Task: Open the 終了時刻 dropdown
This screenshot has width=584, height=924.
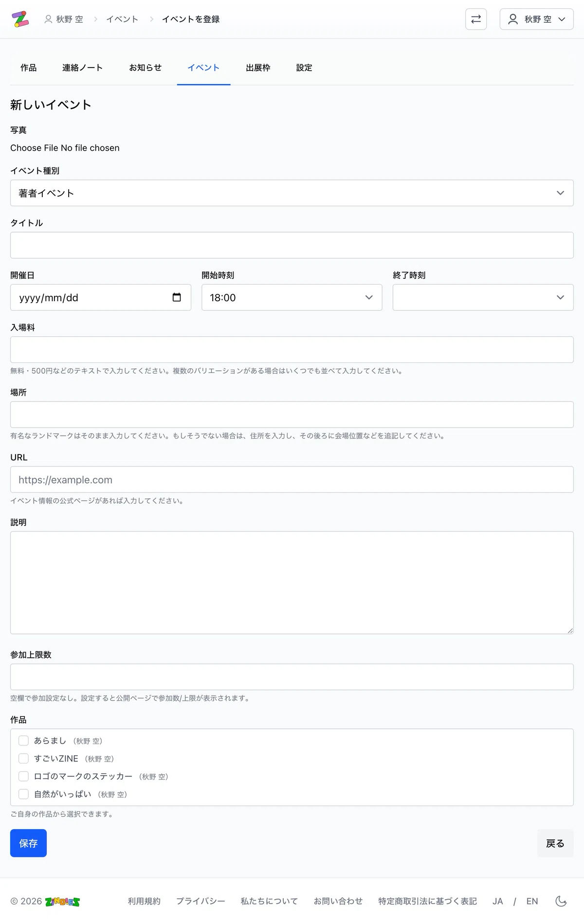Action: [483, 297]
